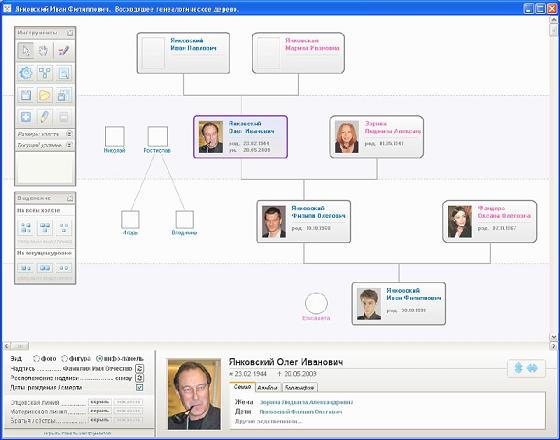Viewport: 560px width, 440px height.
Task: Add a person with the blue plus icon
Action: coord(26,117)
